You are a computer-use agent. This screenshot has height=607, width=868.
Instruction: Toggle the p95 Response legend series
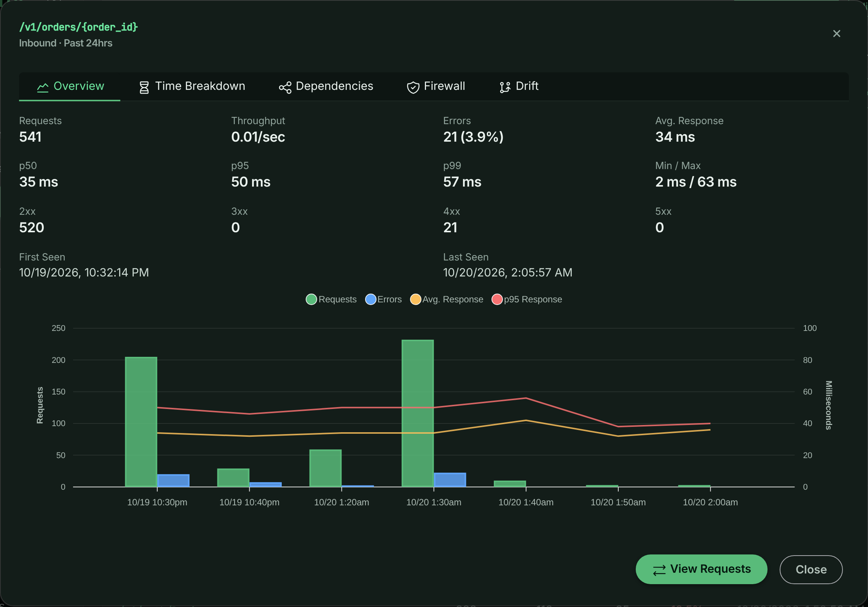(527, 299)
